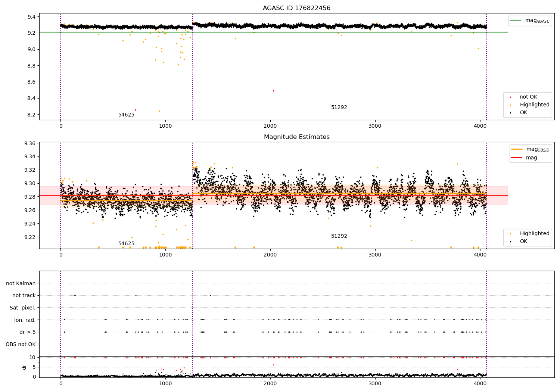Click the 5 tick on the dr axis
The height and width of the screenshot is (392, 560).
point(34,367)
